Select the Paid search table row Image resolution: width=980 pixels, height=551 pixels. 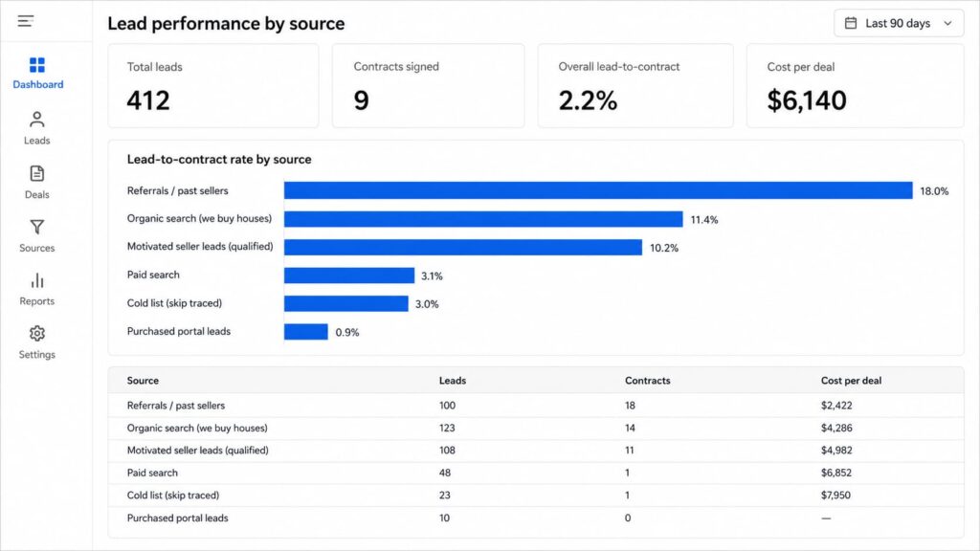tap(536, 473)
